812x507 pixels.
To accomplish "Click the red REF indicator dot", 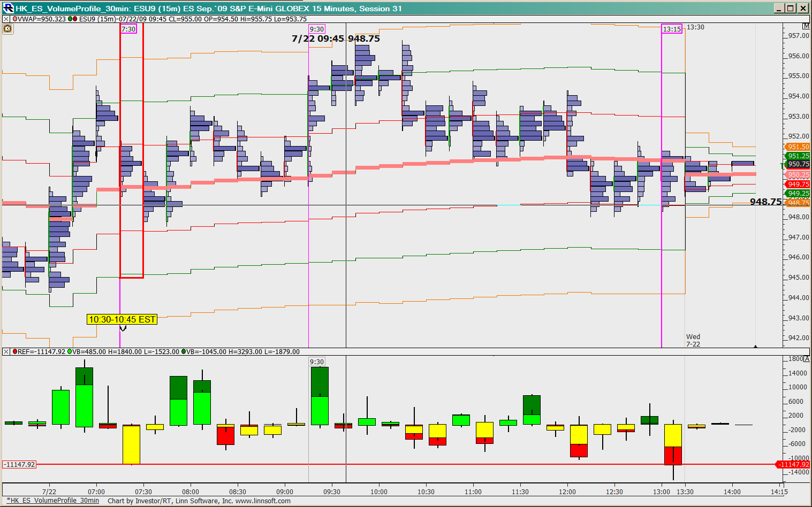I will point(14,352).
